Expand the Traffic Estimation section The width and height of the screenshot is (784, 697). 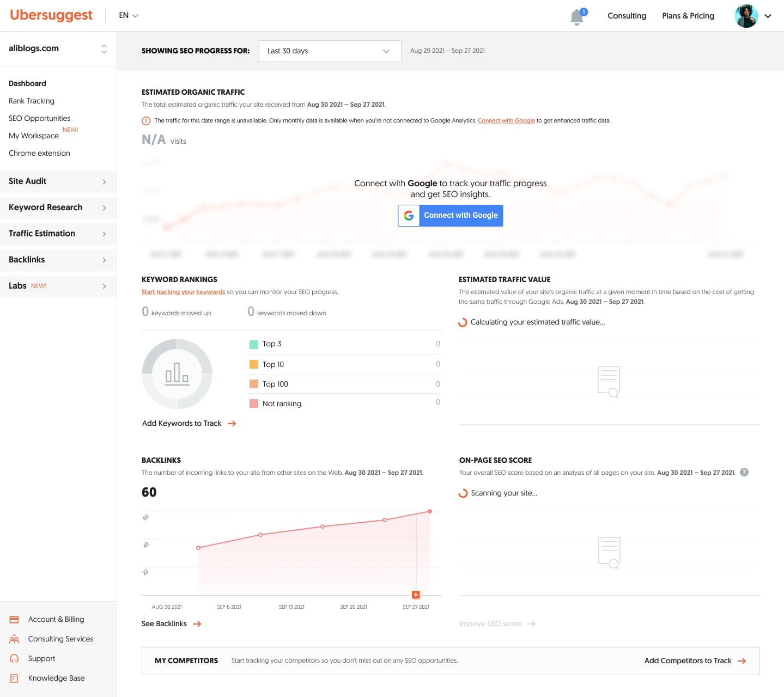click(x=58, y=234)
